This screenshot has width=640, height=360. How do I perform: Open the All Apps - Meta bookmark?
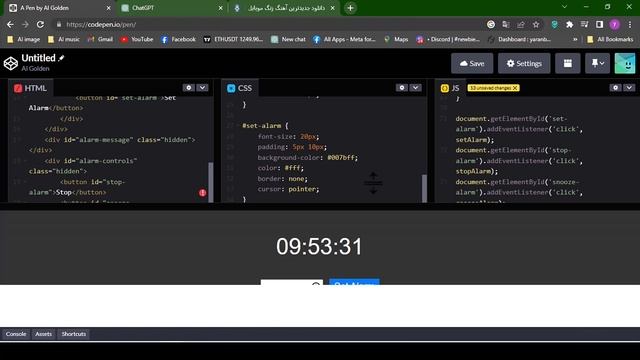tap(344, 39)
